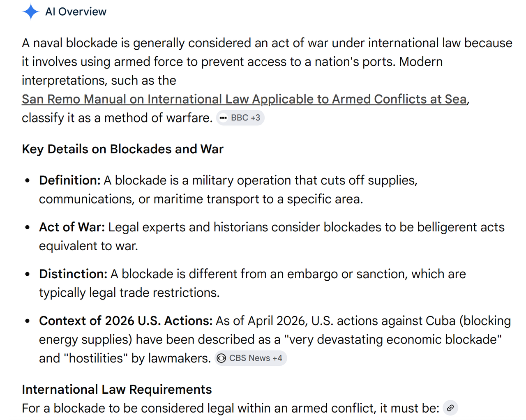
Task: Click the "International Law Requirements" heading
Action: pyautogui.click(x=117, y=389)
